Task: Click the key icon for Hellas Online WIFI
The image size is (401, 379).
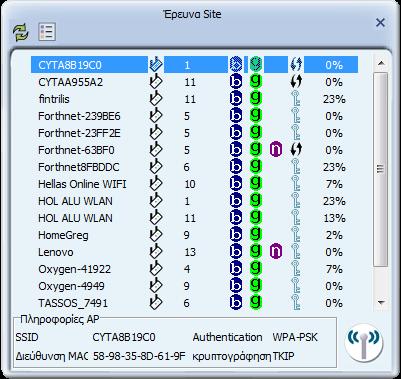Action: pyautogui.click(x=295, y=184)
